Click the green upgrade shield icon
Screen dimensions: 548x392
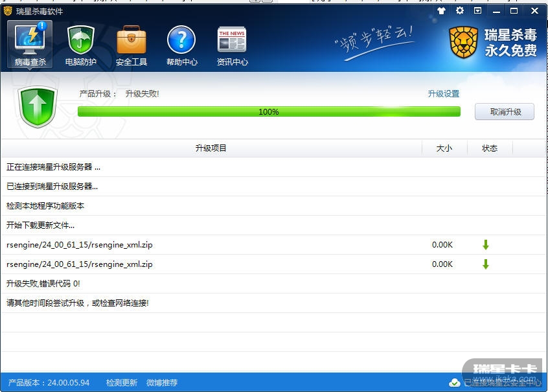click(x=38, y=106)
